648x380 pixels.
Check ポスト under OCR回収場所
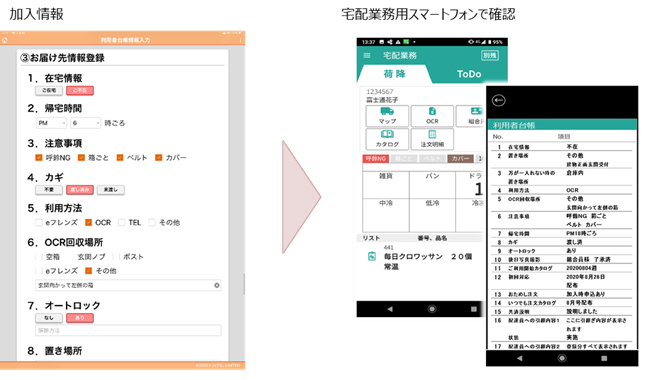117,257
